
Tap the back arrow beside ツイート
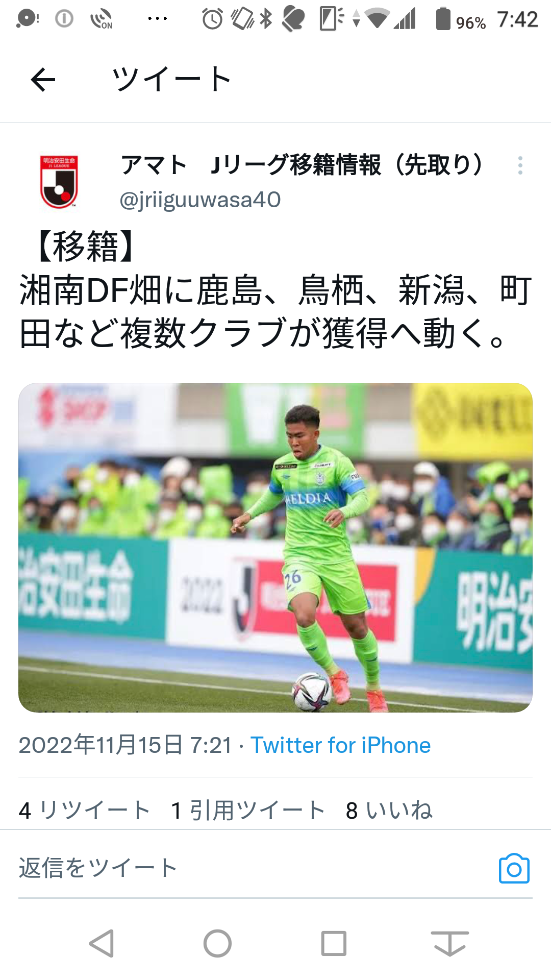click(43, 80)
